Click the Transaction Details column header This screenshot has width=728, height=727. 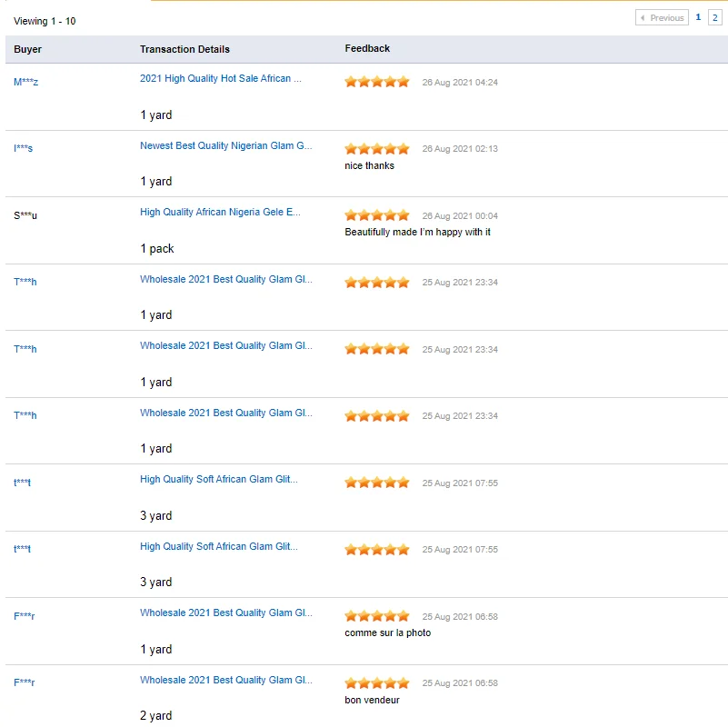(184, 49)
